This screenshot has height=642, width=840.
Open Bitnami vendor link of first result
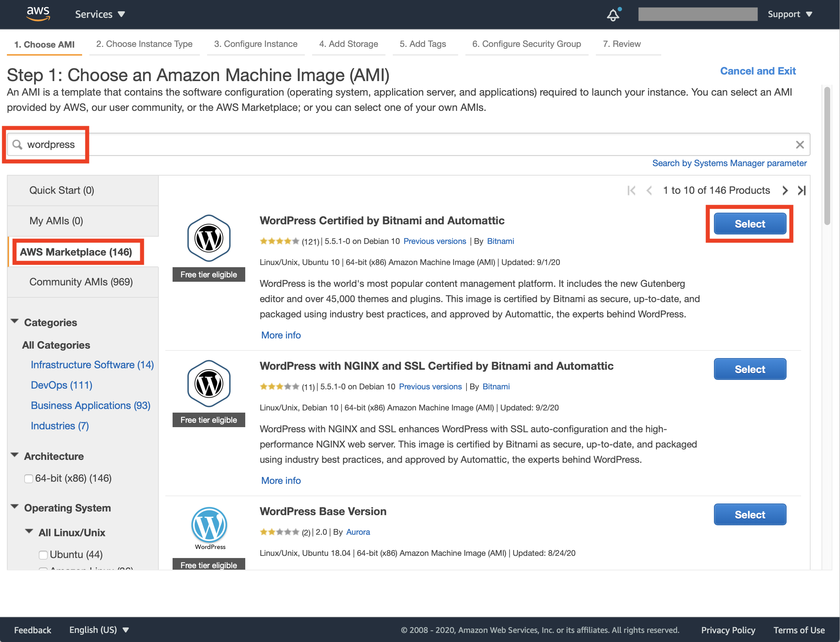(501, 241)
